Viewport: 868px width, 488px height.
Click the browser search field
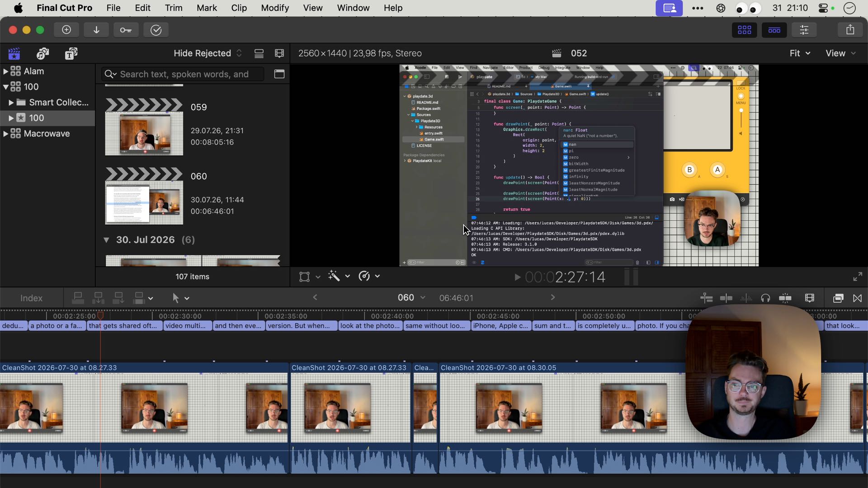pos(184,74)
